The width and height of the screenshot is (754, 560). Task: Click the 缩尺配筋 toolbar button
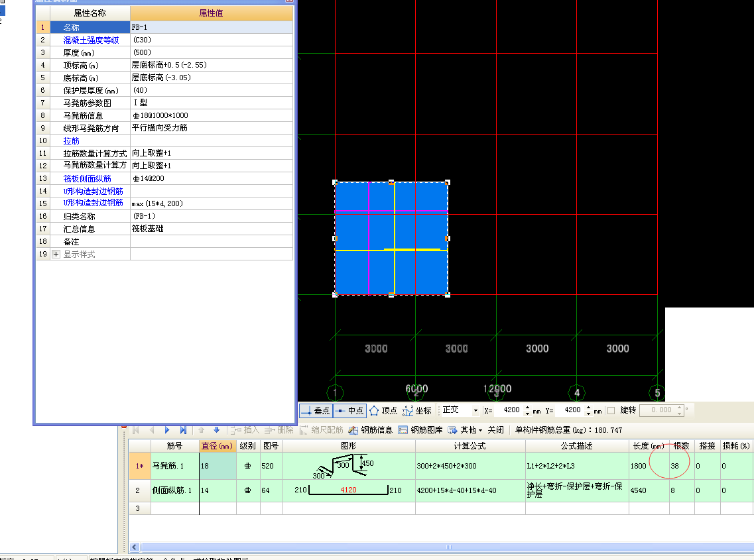point(322,429)
